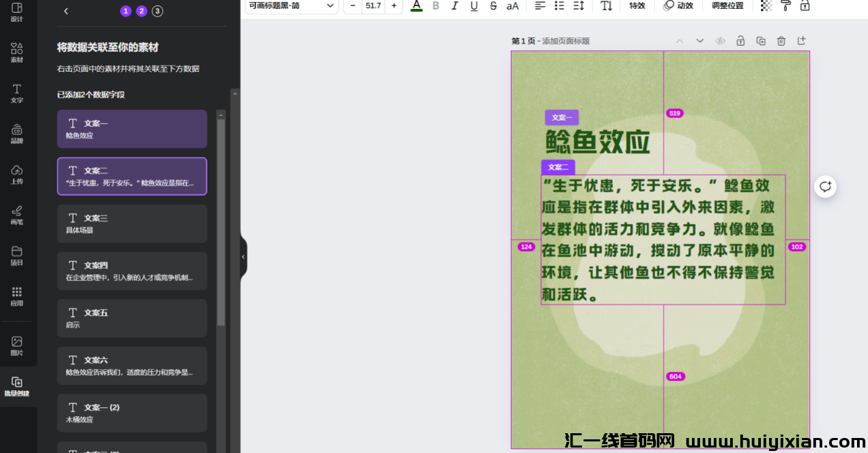Open the text color picker with underlined A

point(416,6)
